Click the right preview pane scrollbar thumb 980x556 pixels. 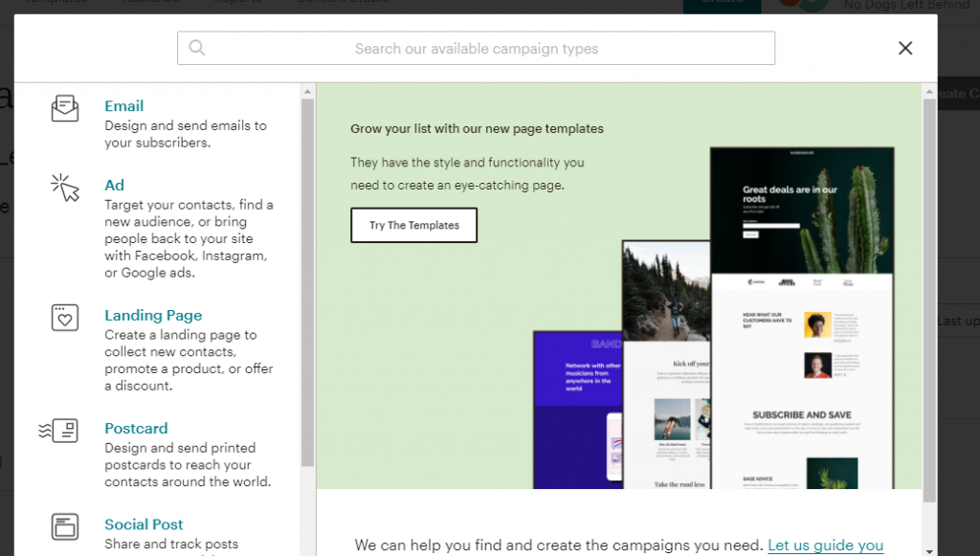tap(929, 300)
